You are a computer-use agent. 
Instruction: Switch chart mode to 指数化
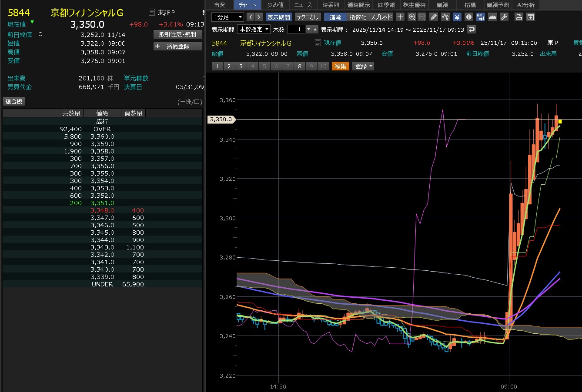click(358, 17)
